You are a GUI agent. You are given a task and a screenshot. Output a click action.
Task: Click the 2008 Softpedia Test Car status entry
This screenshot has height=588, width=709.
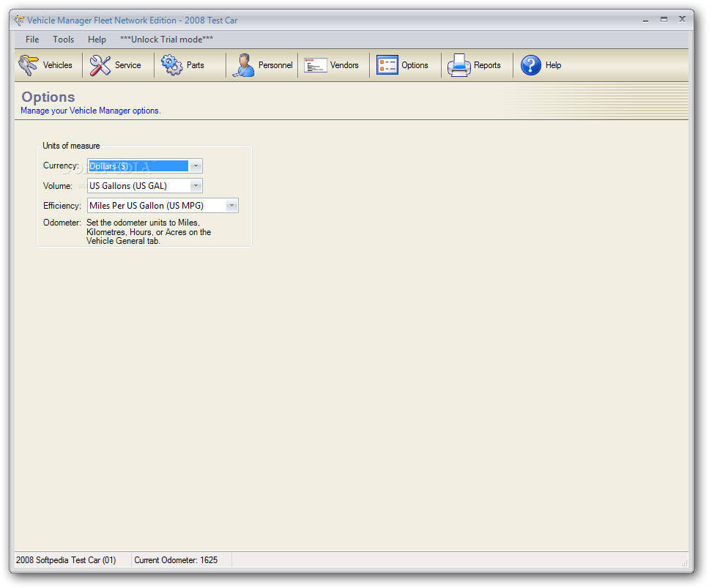(66, 560)
